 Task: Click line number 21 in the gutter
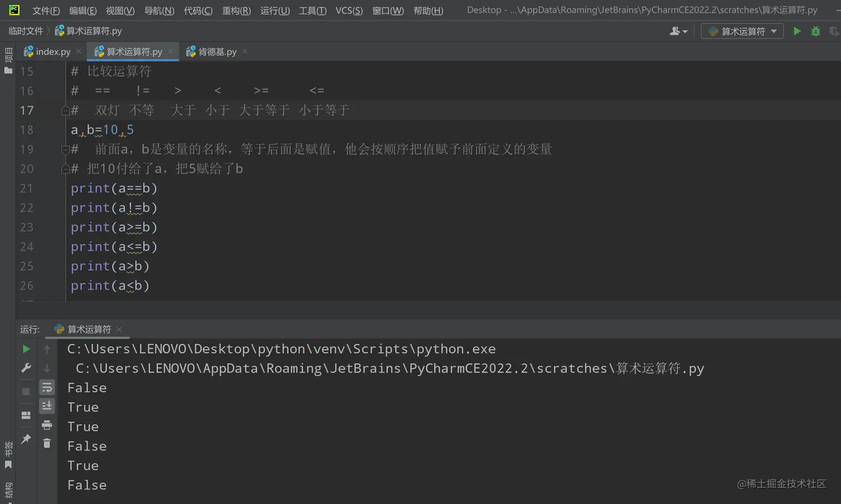pos(27,188)
